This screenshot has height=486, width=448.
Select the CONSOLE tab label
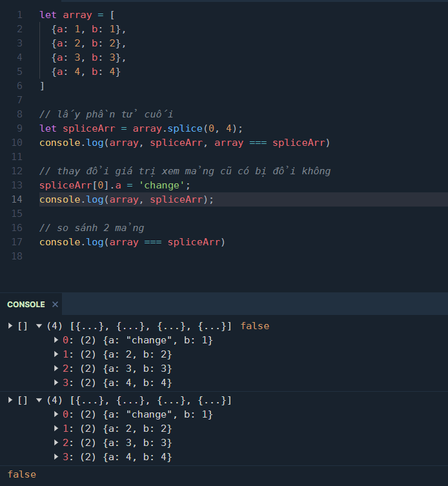26,305
